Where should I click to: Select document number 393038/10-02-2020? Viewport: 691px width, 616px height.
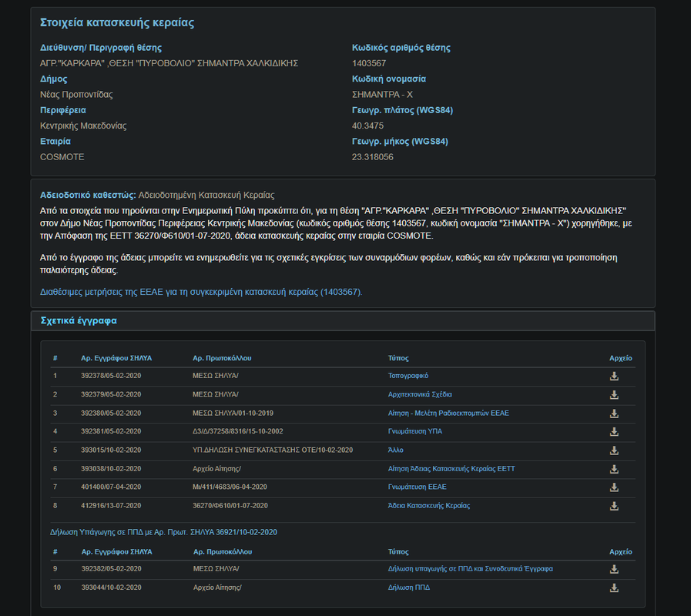(x=111, y=468)
